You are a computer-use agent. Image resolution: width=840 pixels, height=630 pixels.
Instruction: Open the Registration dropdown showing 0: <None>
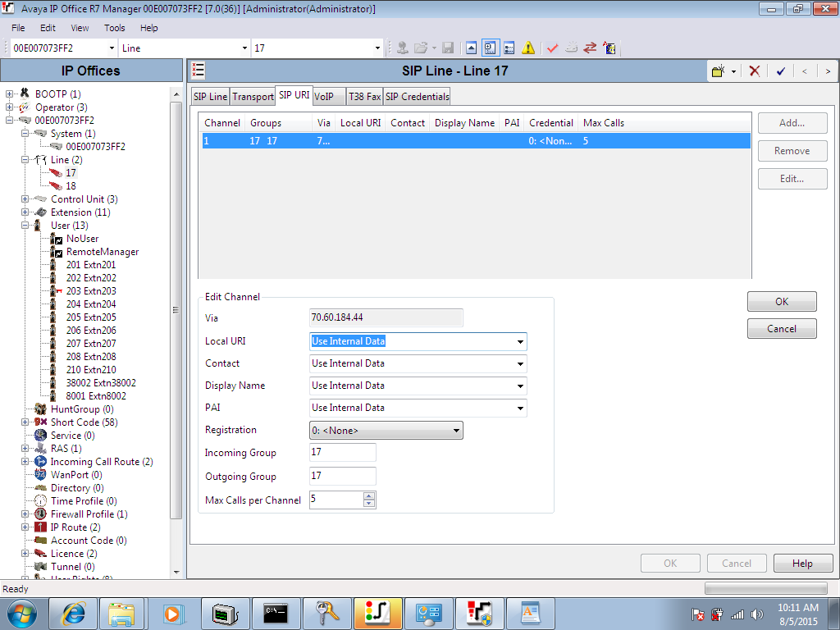(386, 430)
